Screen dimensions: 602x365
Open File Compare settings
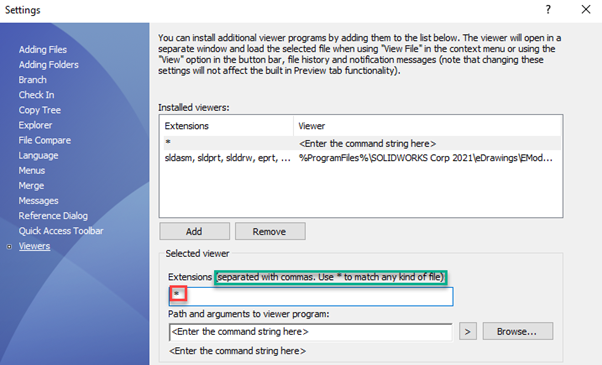coord(45,140)
